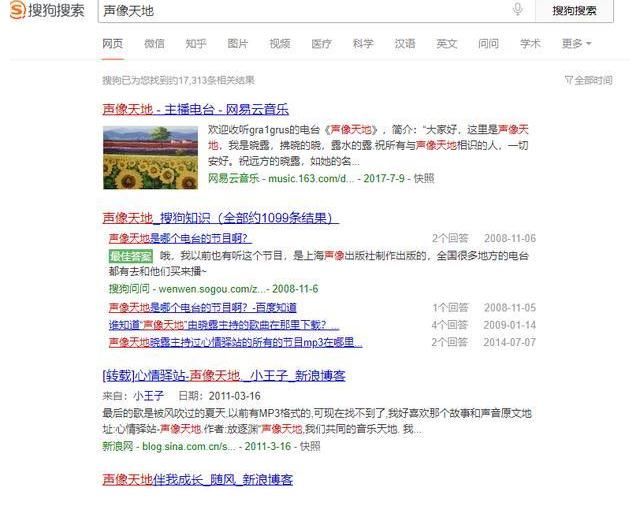Viewport: 640px width, 509px height.
Task: Open 快照 for the 网易云音乐 result
Action: coord(424,179)
